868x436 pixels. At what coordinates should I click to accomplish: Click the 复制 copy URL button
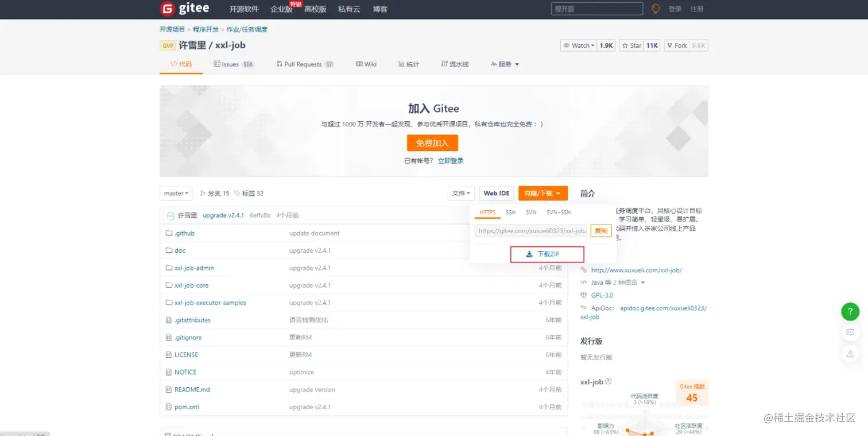601,231
